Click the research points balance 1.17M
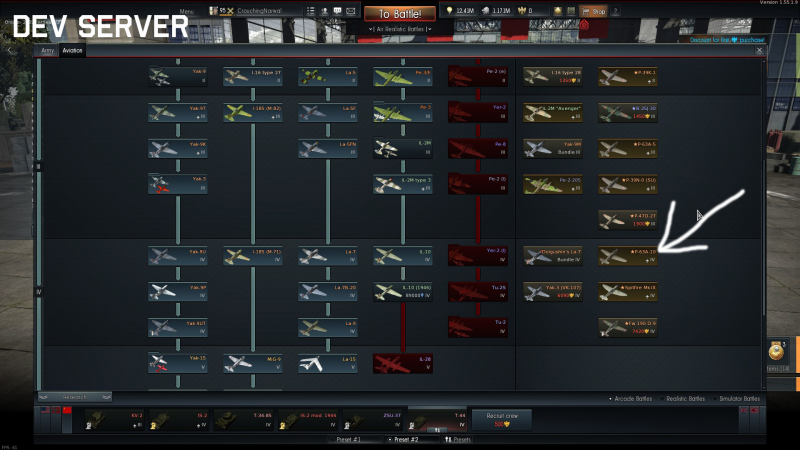The height and width of the screenshot is (450, 800). [x=496, y=11]
